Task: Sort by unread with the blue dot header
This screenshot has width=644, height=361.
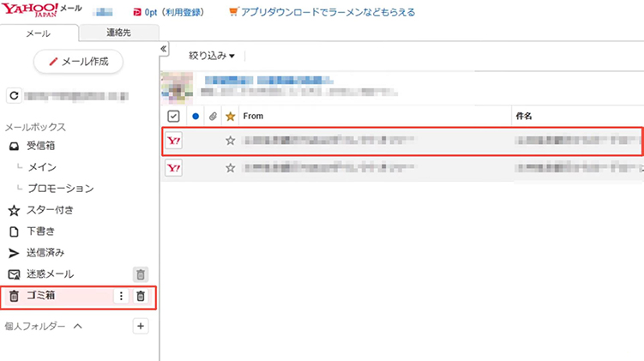Action: pyautogui.click(x=196, y=117)
